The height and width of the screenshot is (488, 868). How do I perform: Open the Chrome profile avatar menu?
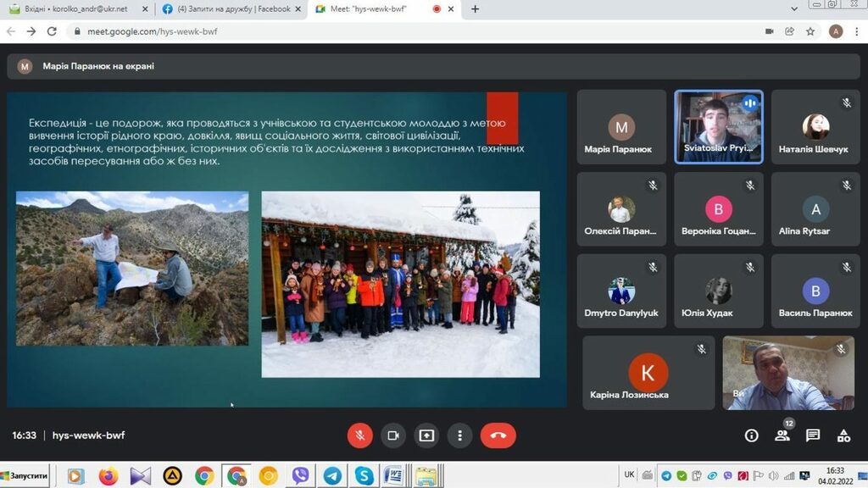[x=836, y=31]
